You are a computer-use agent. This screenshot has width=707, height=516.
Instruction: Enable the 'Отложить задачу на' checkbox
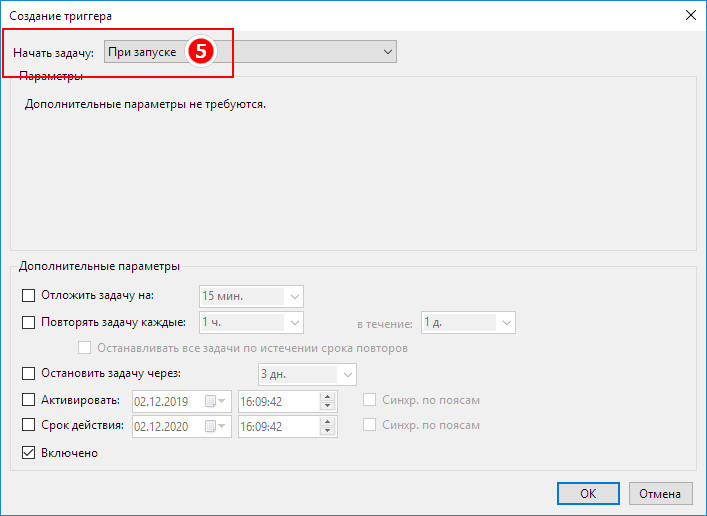(x=28, y=296)
